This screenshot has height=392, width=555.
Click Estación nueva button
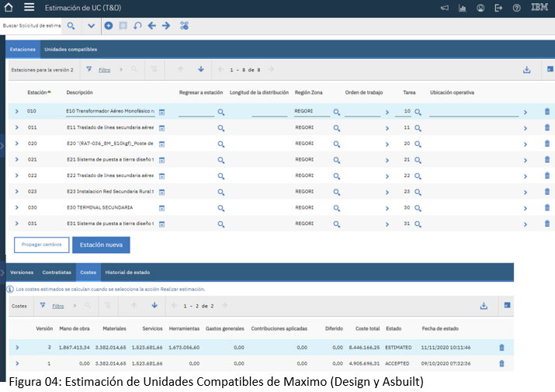pos(101,245)
